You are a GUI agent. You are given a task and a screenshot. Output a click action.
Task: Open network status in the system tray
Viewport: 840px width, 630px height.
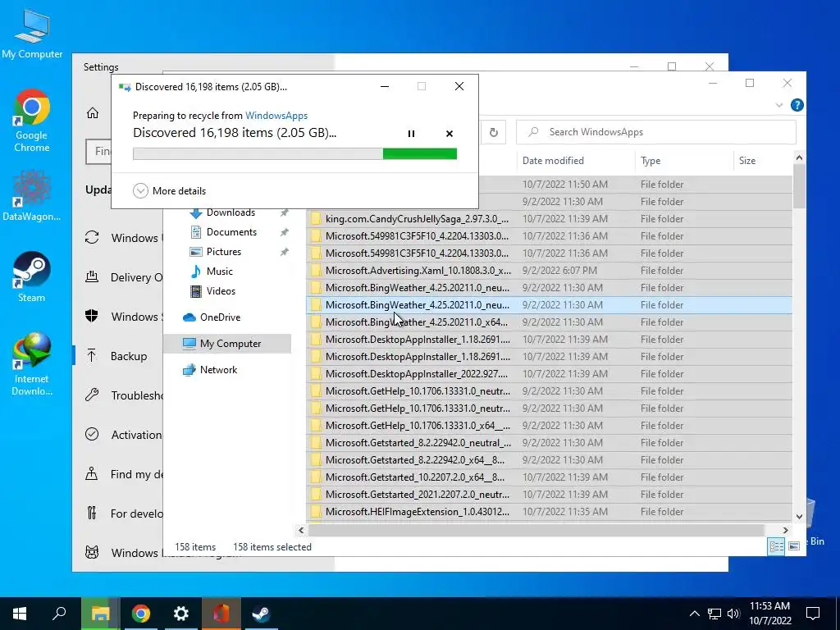click(x=714, y=614)
